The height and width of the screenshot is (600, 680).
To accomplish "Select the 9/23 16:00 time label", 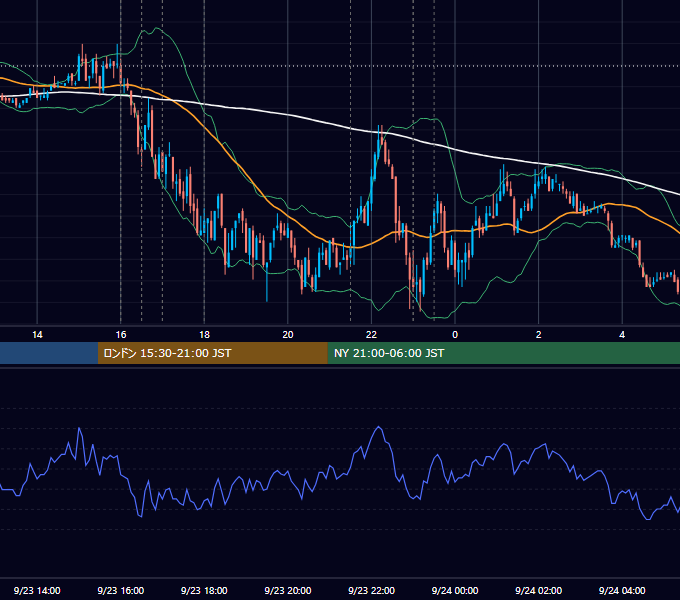I will coord(121,590).
